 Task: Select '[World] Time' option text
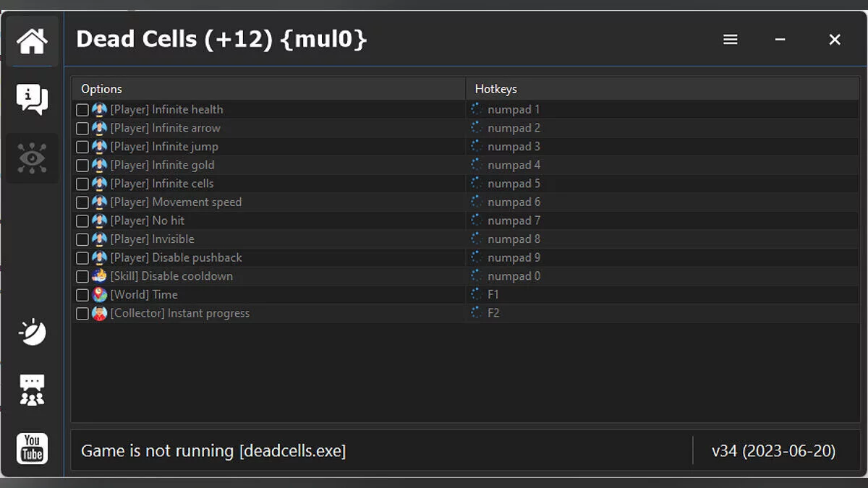(x=144, y=295)
